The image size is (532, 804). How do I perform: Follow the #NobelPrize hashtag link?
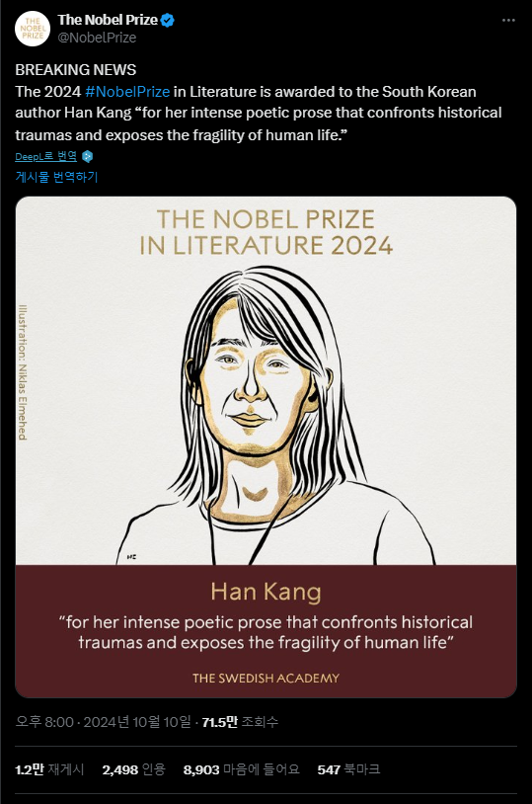127,91
